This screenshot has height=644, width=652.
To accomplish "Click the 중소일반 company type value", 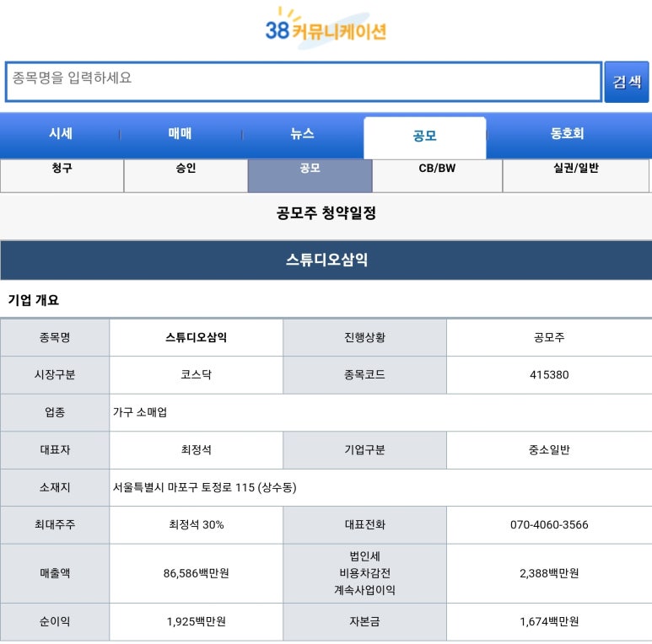I will pos(549,450).
